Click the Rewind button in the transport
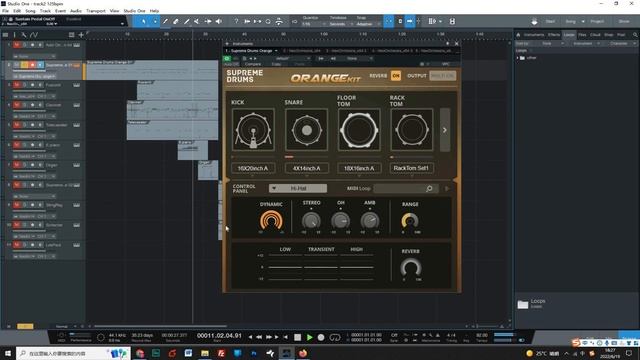 pos(259,337)
